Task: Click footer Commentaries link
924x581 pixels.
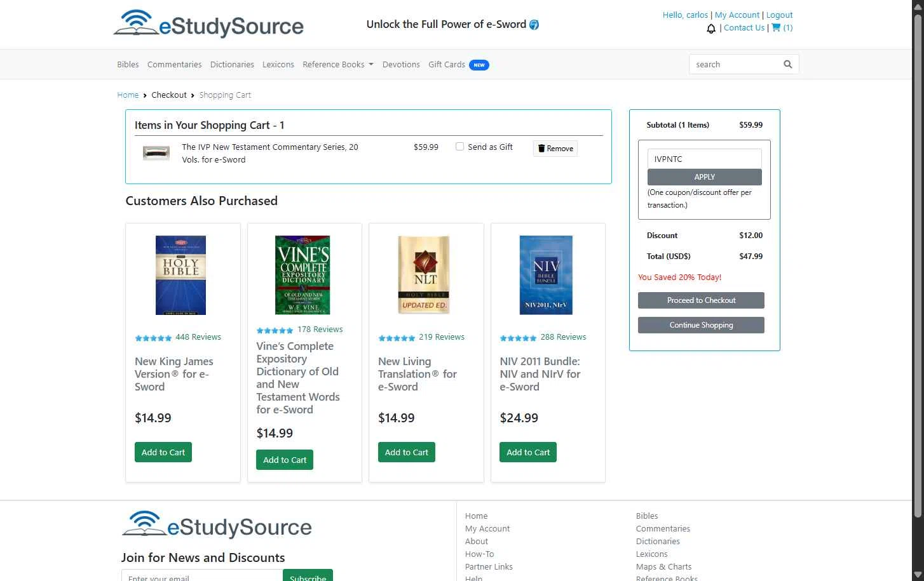Action: pos(663,529)
